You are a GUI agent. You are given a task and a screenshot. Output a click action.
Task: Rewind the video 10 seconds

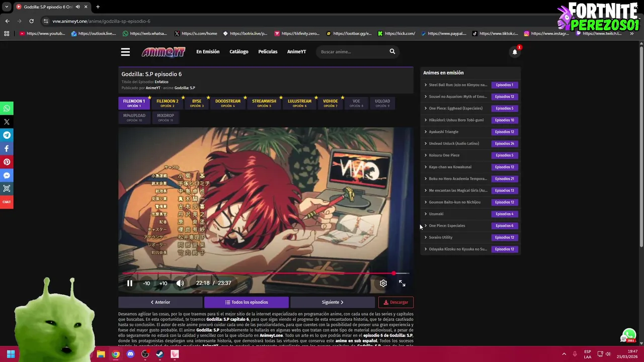(x=146, y=283)
